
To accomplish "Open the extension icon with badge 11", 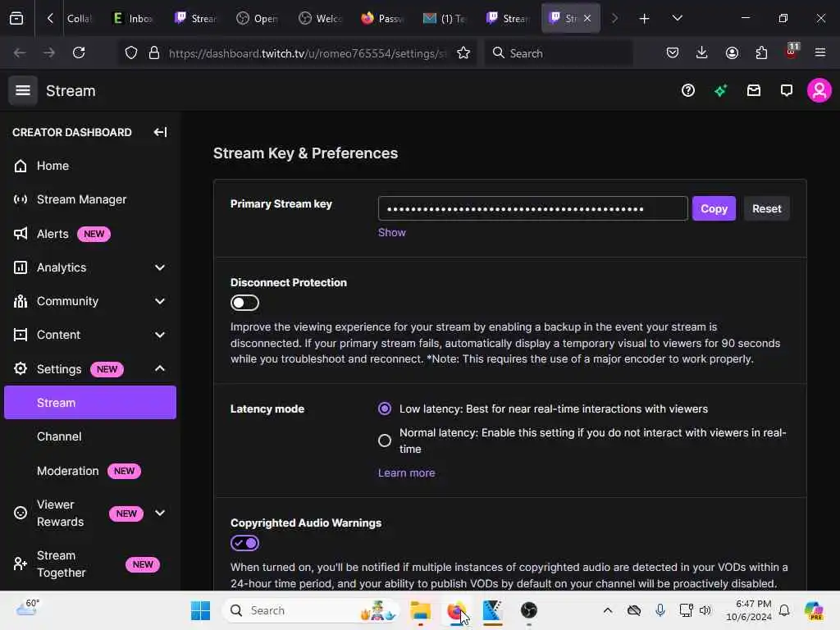I will (792, 52).
